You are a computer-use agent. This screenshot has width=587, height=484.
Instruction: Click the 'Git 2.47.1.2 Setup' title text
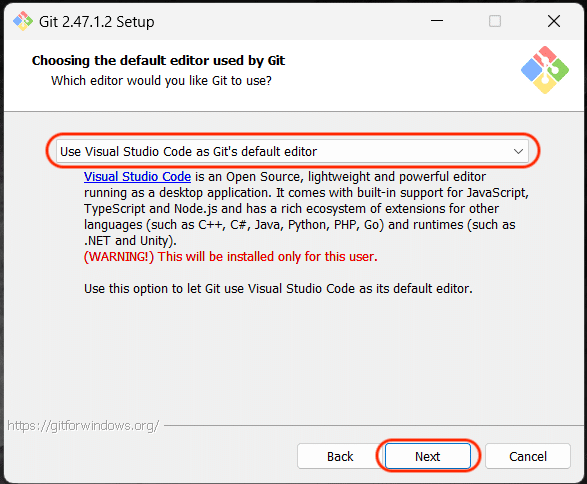coord(97,22)
